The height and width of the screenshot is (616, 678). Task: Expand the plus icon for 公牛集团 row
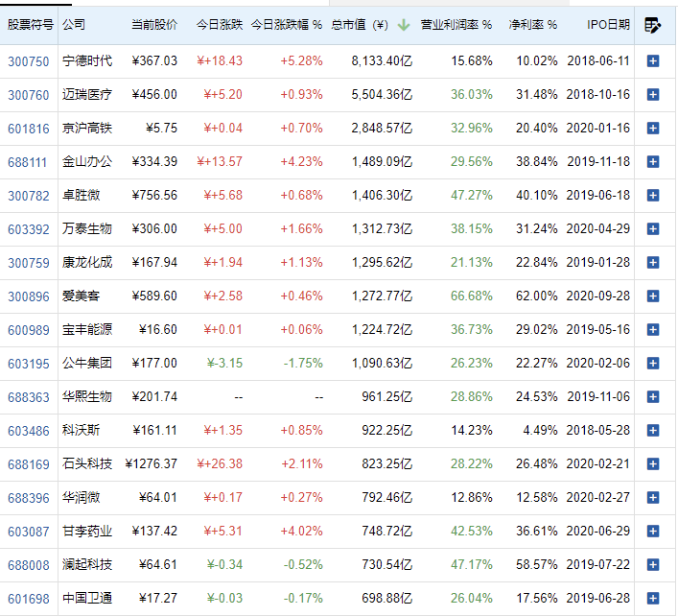click(x=653, y=364)
